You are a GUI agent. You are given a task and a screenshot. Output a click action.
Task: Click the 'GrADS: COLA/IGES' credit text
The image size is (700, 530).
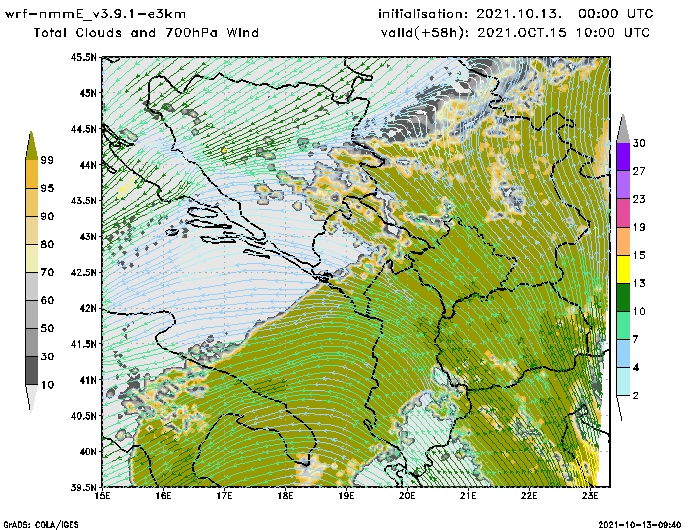(41, 525)
